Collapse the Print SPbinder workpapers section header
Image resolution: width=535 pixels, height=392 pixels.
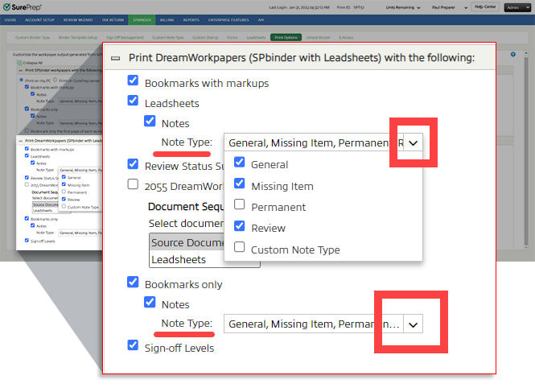point(21,70)
